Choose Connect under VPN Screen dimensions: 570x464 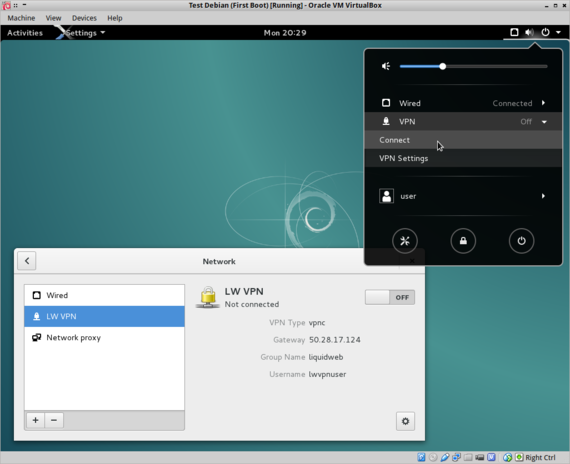(463, 140)
